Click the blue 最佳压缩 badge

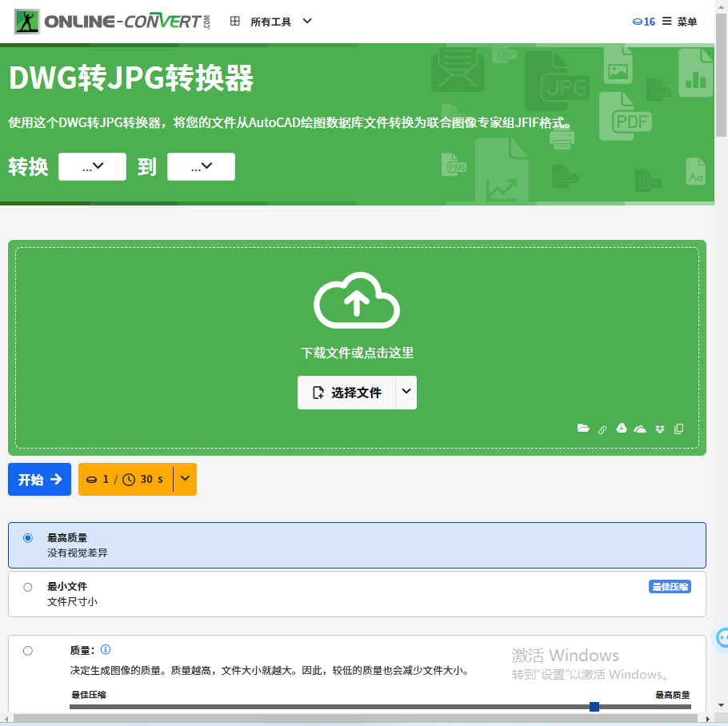(670, 587)
